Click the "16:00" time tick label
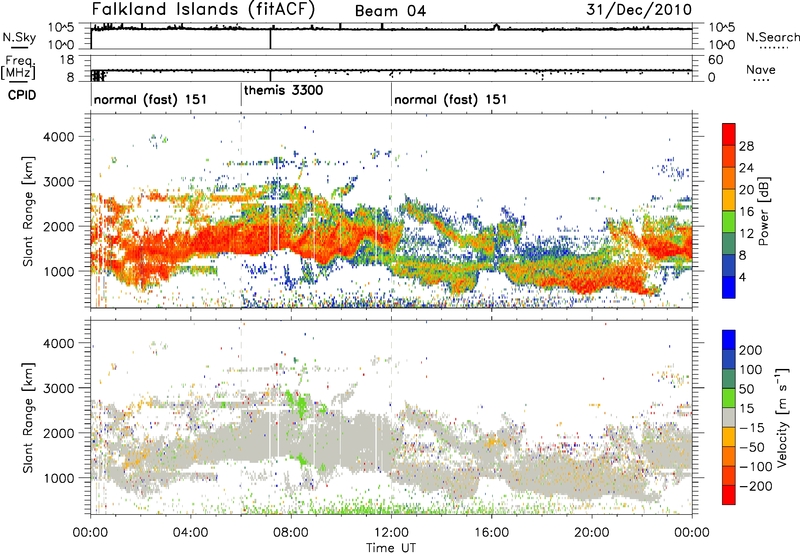 [x=491, y=533]
